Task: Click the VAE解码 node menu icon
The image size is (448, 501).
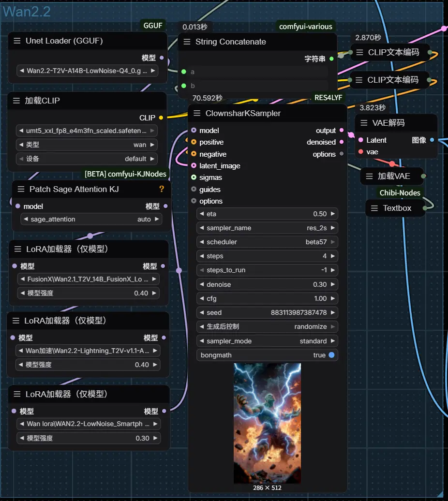Action: pos(364,123)
